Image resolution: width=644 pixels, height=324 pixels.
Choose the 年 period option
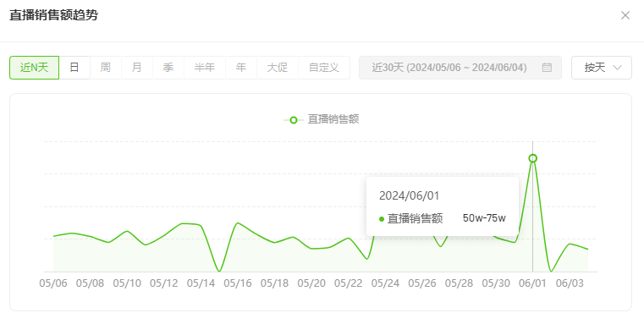point(241,68)
